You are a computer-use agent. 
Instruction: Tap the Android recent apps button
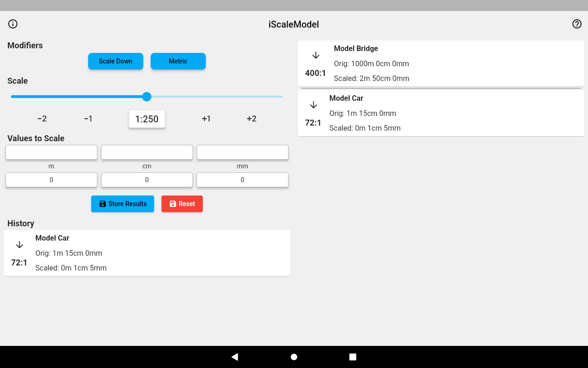click(x=353, y=357)
